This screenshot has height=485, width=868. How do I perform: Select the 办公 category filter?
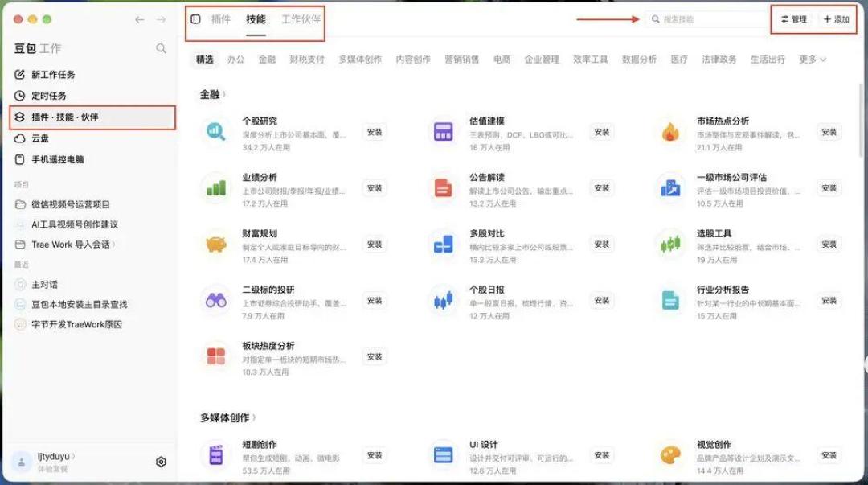pos(235,60)
